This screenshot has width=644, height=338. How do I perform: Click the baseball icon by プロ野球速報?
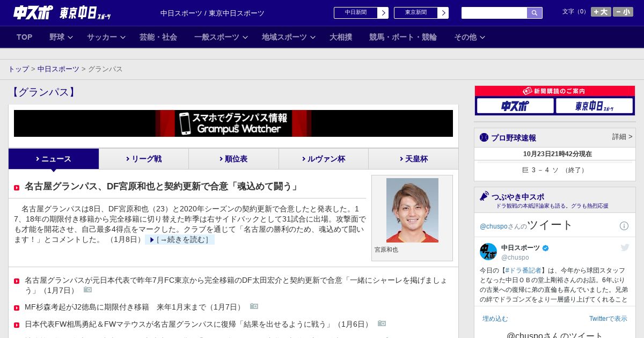(x=484, y=137)
